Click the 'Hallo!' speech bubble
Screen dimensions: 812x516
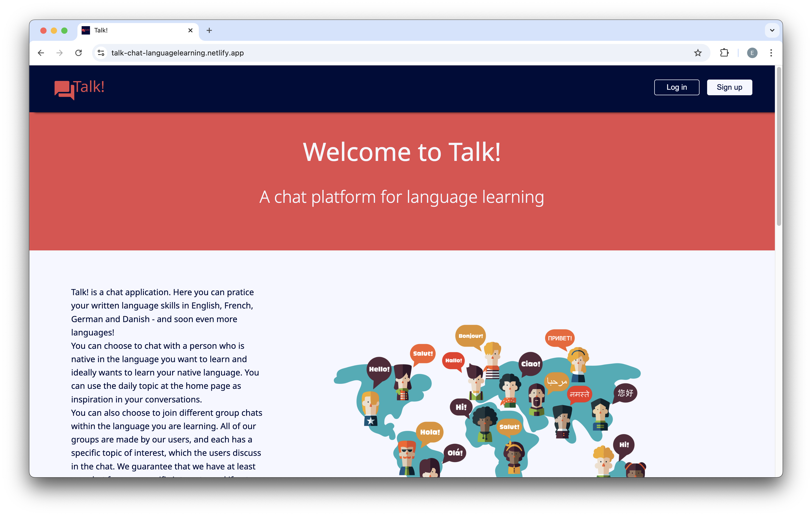454,361
